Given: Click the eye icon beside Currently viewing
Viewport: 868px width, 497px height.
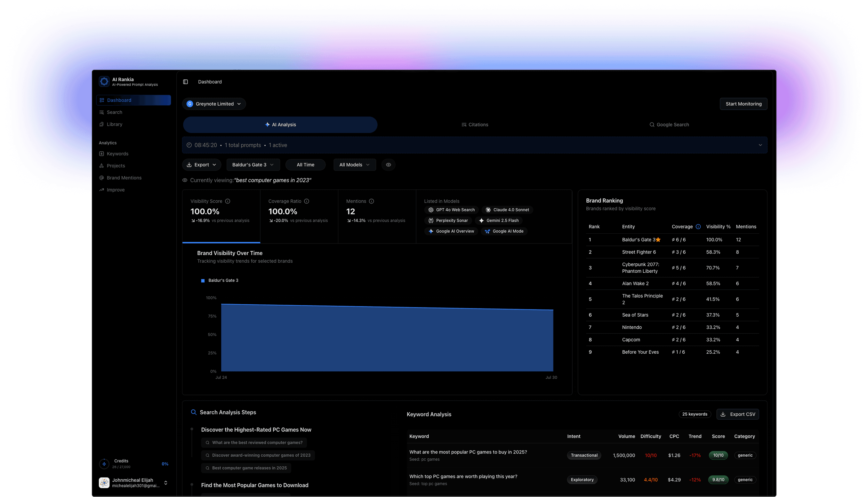Looking at the screenshot, I should tap(185, 180).
